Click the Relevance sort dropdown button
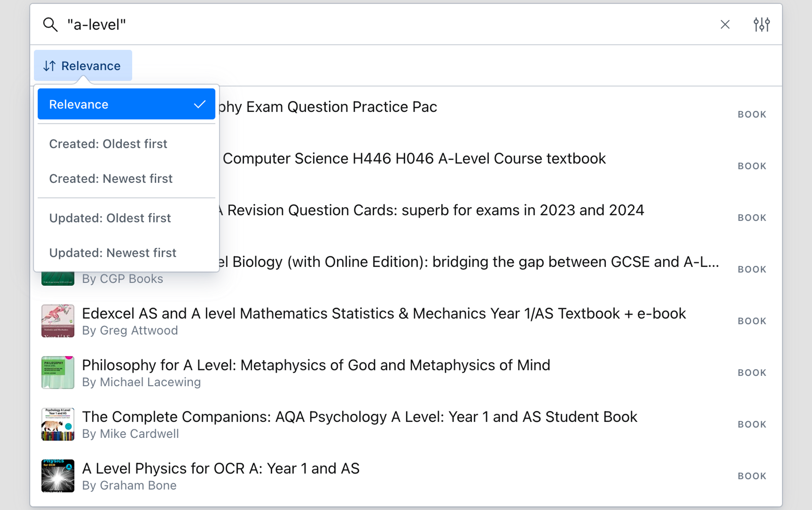The width and height of the screenshot is (812, 510). 83,66
